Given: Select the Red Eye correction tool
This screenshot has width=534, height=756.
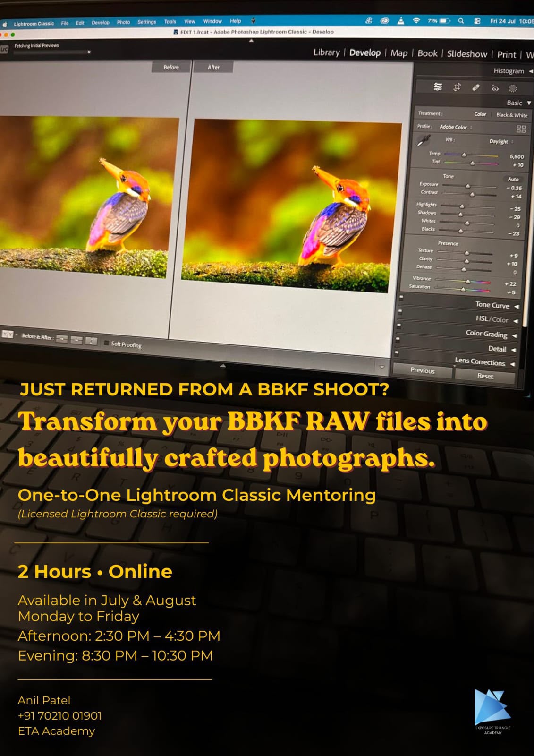Looking at the screenshot, I should 495,88.
